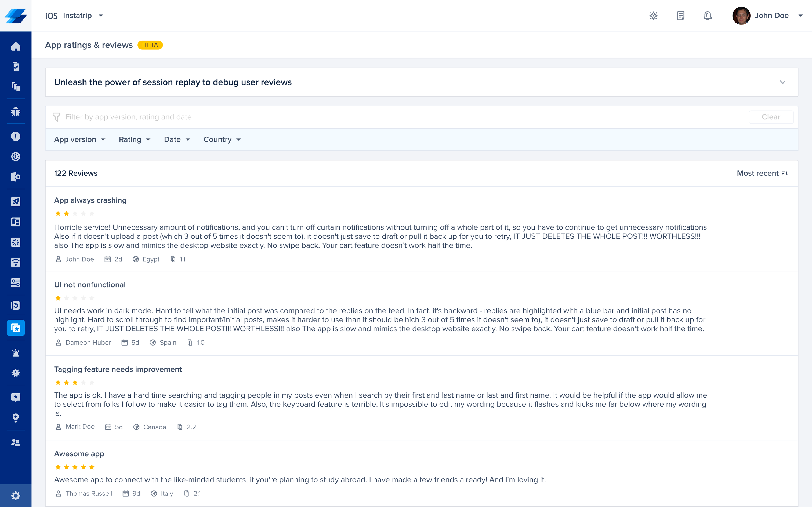This screenshot has height=507, width=812.
Task: Open the Date filter dropdown
Action: tap(176, 139)
